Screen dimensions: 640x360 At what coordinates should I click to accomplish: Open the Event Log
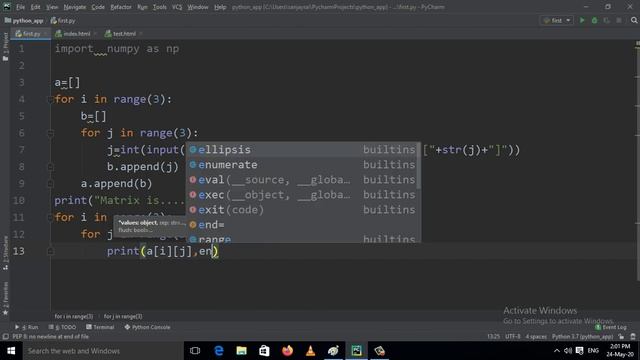click(611, 327)
